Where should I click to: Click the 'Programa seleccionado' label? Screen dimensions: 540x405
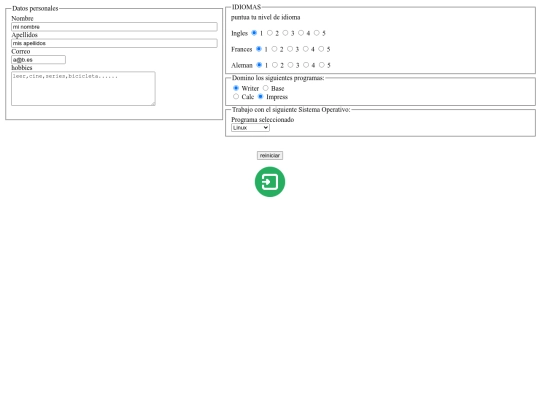point(262,120)
